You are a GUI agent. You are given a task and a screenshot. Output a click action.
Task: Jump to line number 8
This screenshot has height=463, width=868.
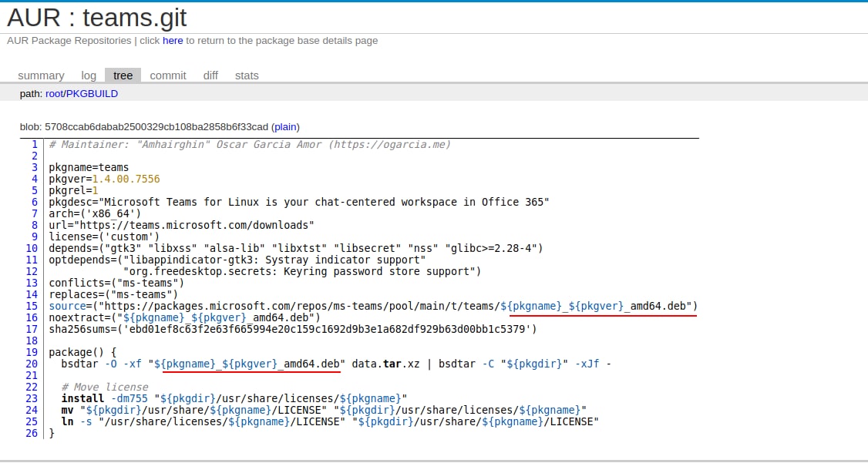click(x=35, y=225)
